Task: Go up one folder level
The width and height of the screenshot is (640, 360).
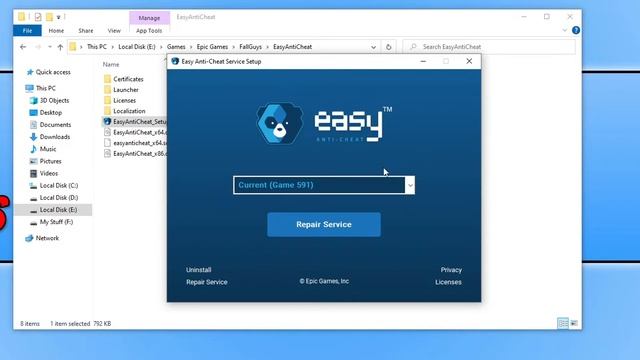Action: pos(60,47)
